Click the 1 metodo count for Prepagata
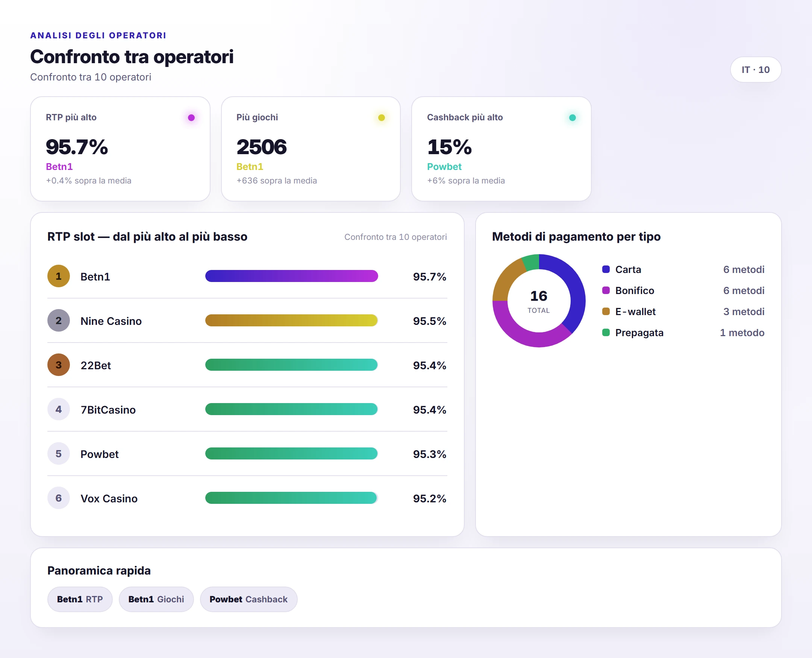812x658 pixels. click(742, 333)
